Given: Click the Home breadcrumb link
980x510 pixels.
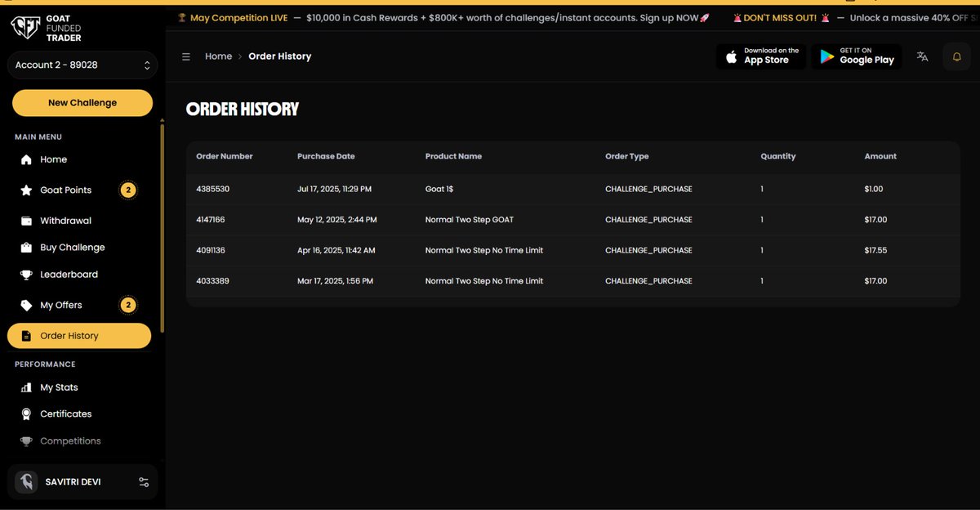Looking at the screenshot, I should [218, 56].
